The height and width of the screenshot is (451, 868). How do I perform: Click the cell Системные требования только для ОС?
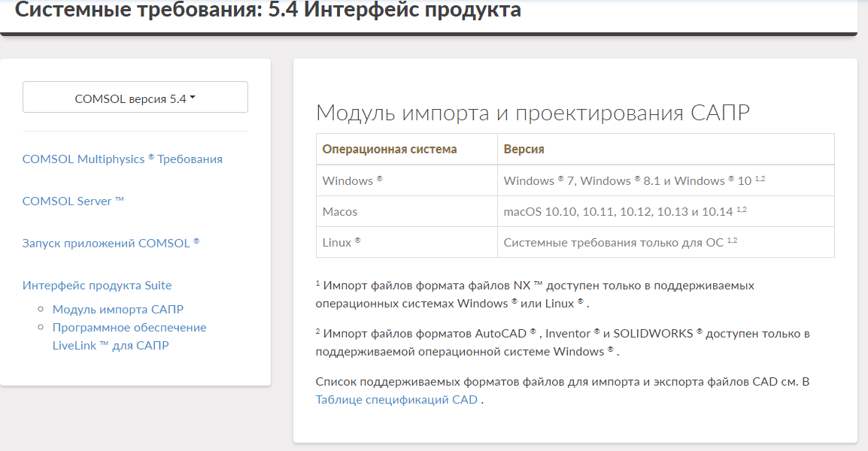click(666, 242)
